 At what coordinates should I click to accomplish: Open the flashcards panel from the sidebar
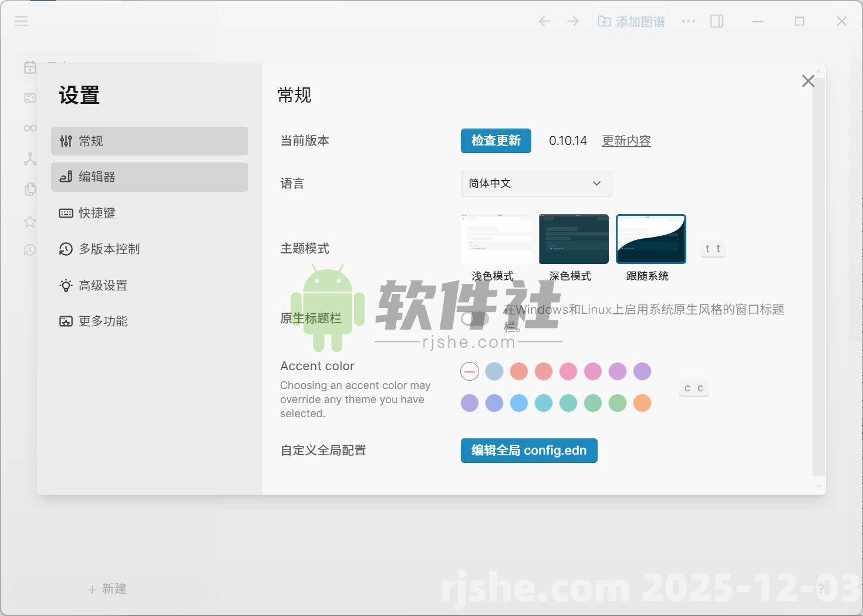pyautogui.click(x=29, y=98)
